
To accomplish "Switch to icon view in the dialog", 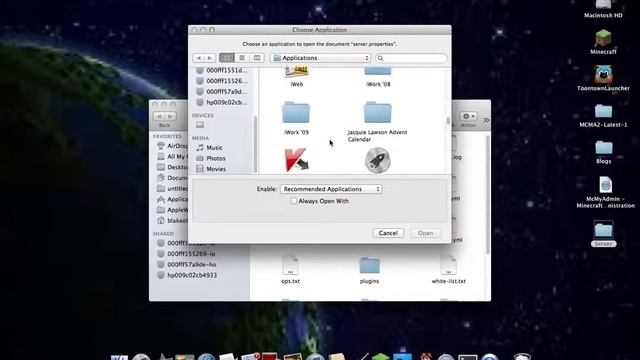I will coord(227,58).
